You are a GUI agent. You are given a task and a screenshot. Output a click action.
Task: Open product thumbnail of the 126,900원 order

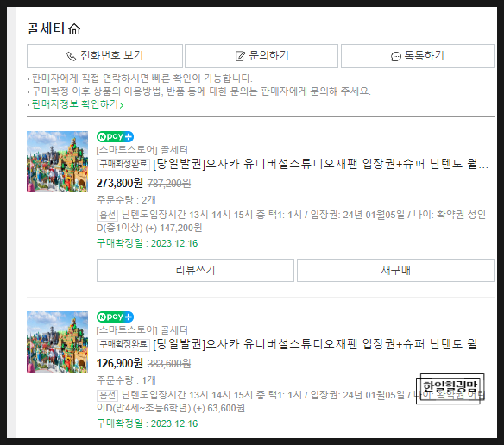click(x=57, y=342)
